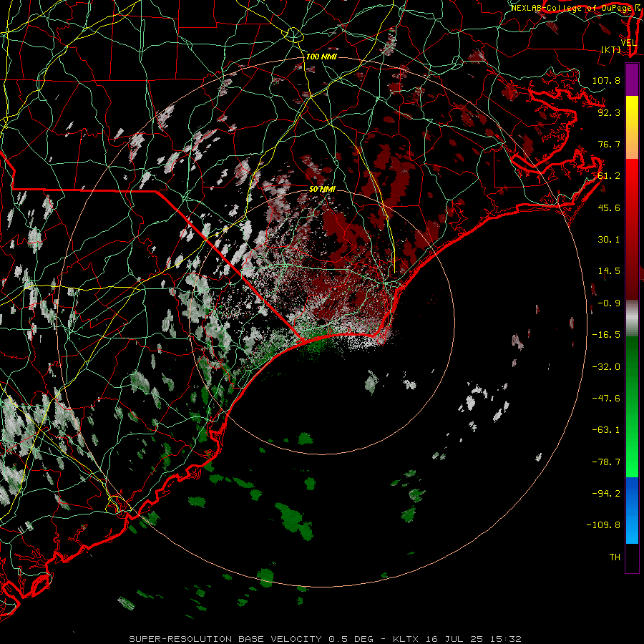Click the 45.6 legend value
The width and height of the screenshot is (644, 644).
pos(609,208)
